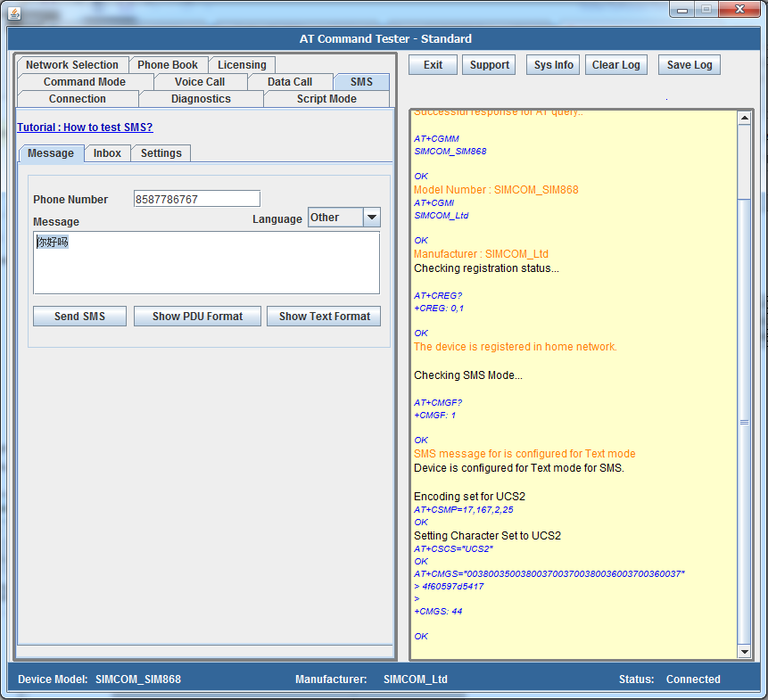The height and width of the screenshot is (700, 768).
Task: Click the 'AT+CSCS="UCS2"' log line
Action: (x=453, y=548)
